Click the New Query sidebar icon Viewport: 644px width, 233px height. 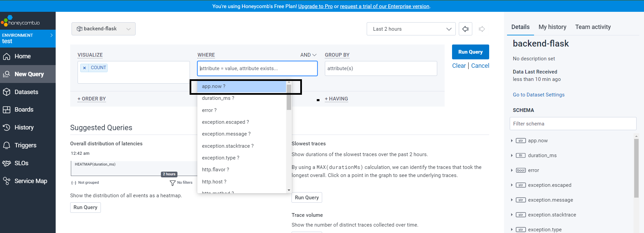coord(6,74)
